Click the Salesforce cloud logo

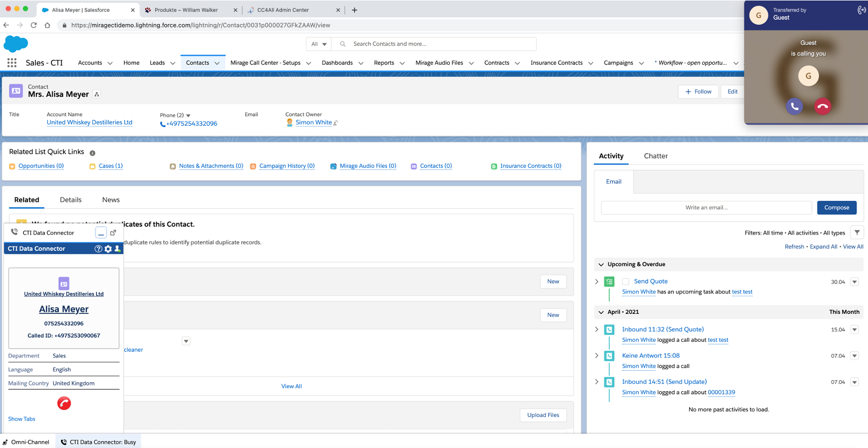coord(16,44)
